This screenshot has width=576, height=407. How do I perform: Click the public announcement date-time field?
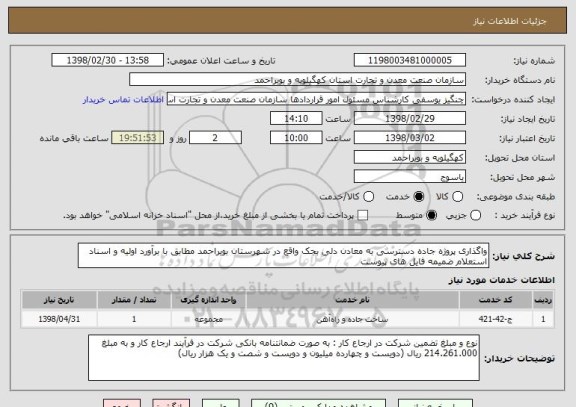tap(108, 60)
